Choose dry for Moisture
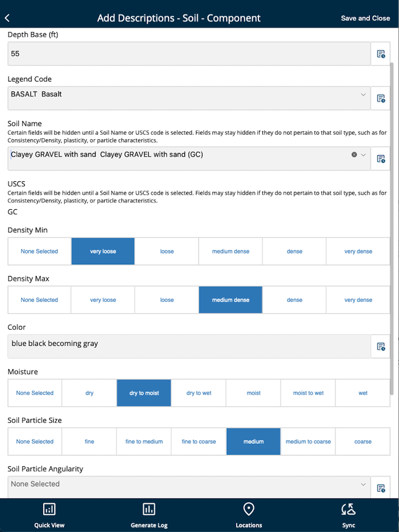The image size is (399, 532). [x=89, y=393]
